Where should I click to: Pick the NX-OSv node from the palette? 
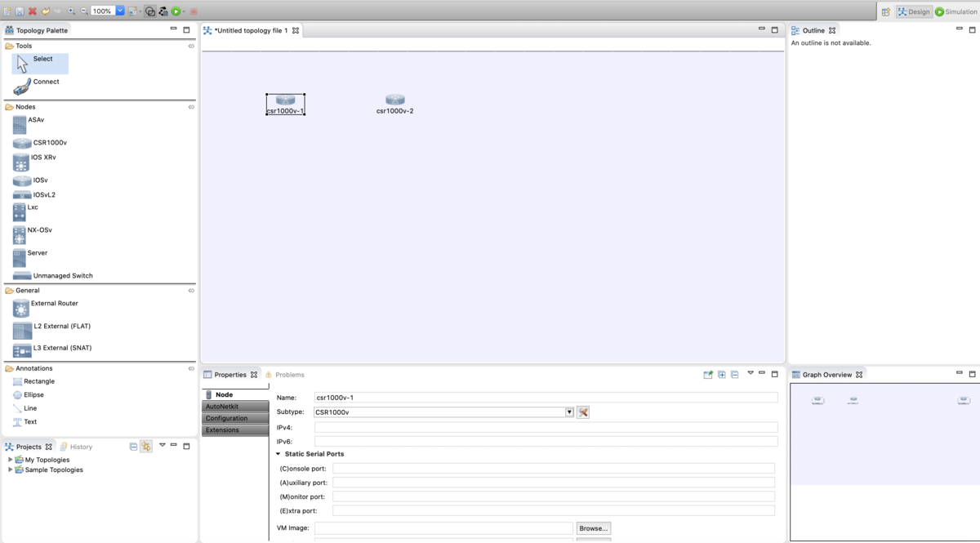tap(39, 229)
